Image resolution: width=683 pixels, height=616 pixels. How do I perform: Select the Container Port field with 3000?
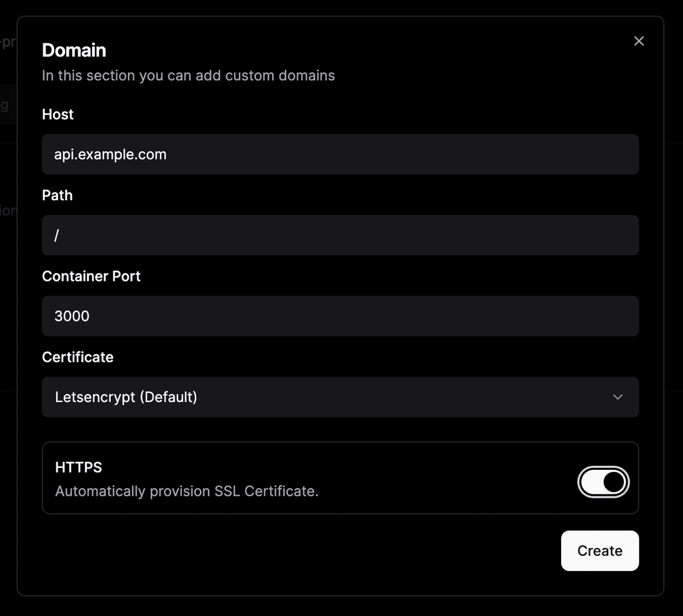click(340, 316)
